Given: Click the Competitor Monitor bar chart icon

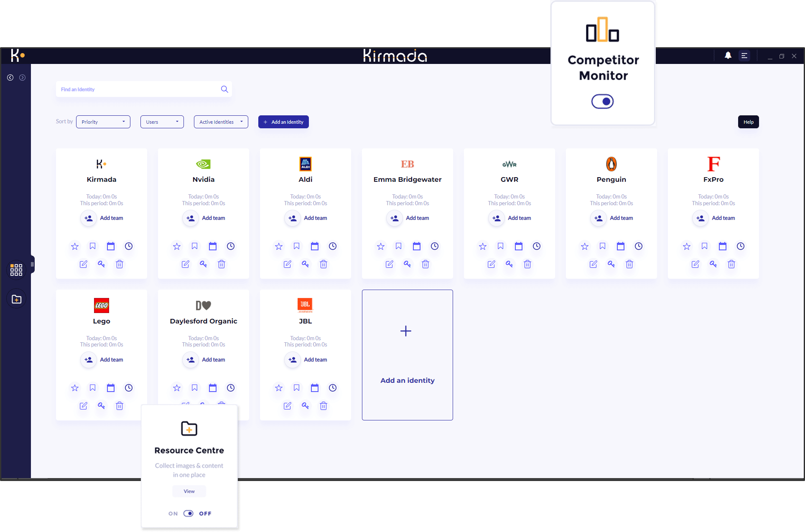Looking at the screenshot, I should tap(602, 30).
